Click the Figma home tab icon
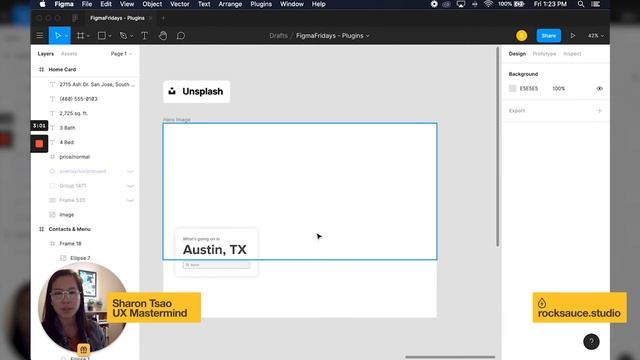 [75, 18]
